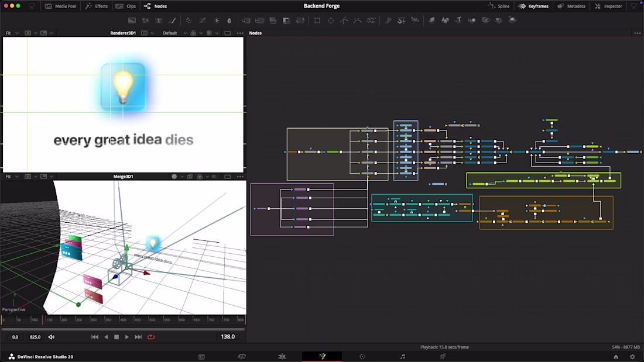Toggle the Keyframes editor panel
644x362 pixels.
[533, 6]
